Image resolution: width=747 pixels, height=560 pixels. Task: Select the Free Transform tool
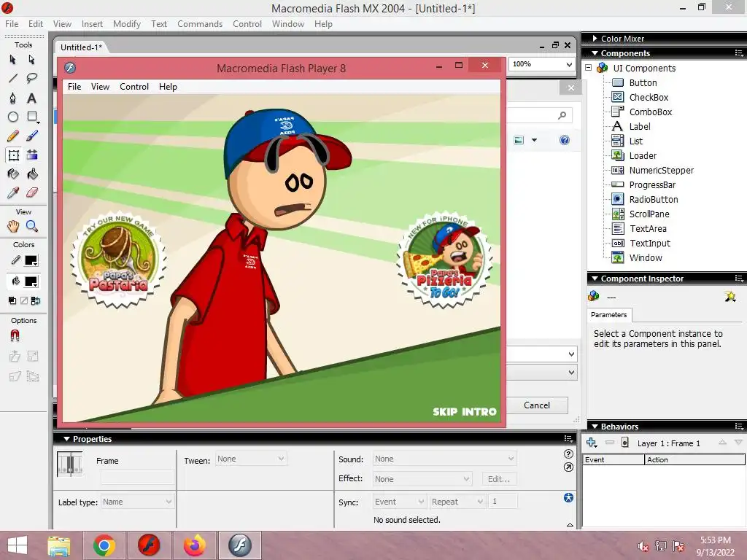pos(13,155)
